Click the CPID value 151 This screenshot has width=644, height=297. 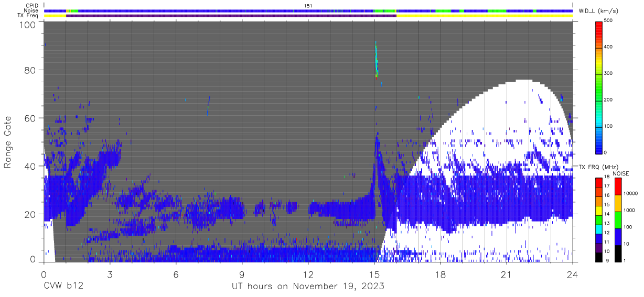point(308,6)
